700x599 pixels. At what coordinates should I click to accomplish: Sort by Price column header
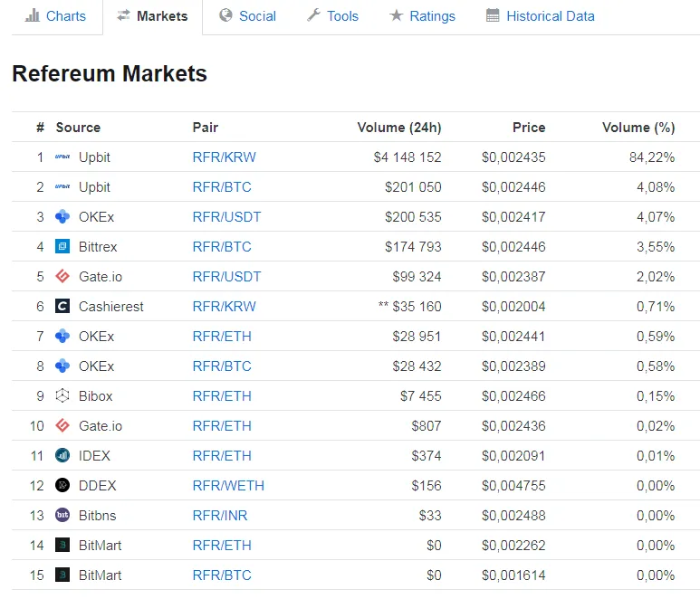pos(529,128)
